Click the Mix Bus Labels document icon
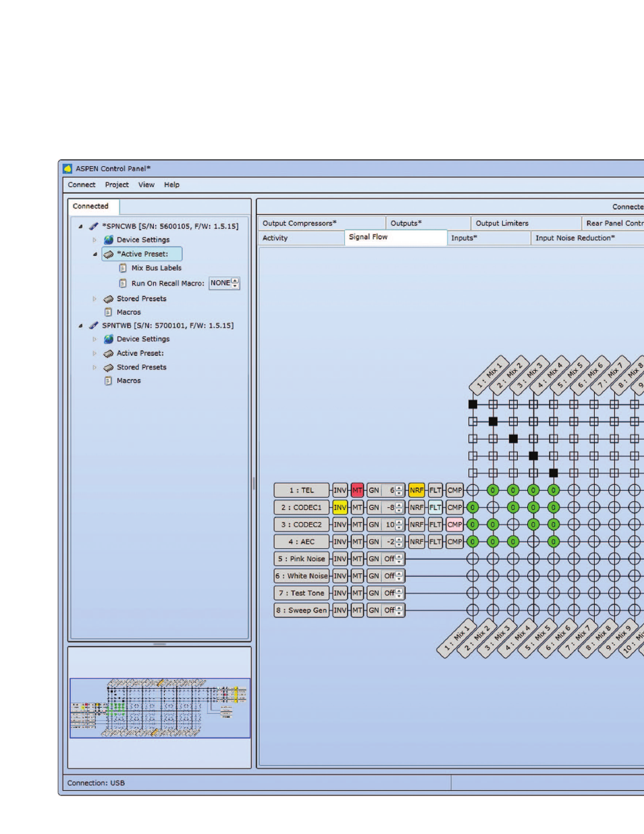 (123, 268)
